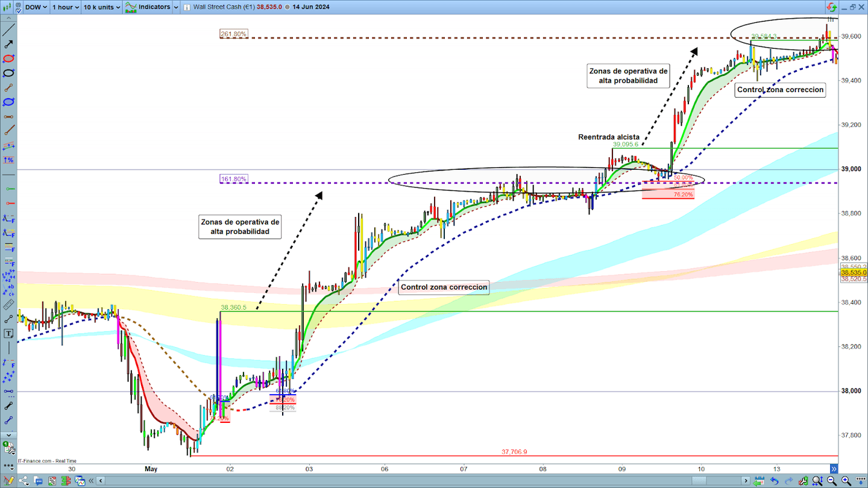Click the undo arrow icon
Image resolution: width=868 pixels, height=488 pixels.
tap(775, 481)
